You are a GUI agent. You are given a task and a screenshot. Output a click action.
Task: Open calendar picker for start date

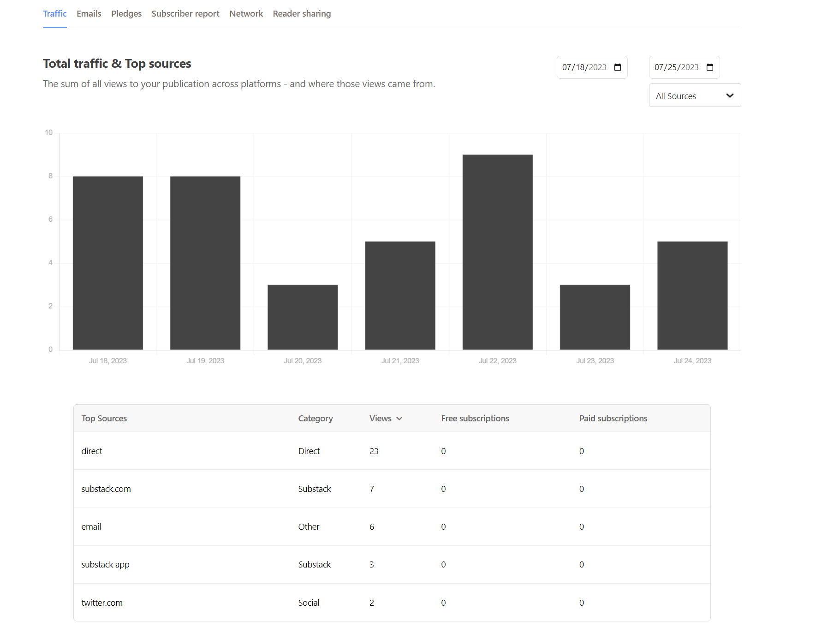pos(618,67)
